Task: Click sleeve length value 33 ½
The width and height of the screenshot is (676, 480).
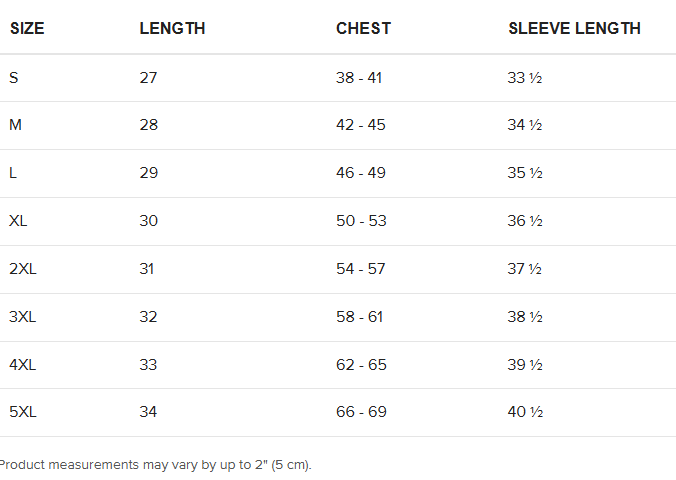Action: point(525,78)
